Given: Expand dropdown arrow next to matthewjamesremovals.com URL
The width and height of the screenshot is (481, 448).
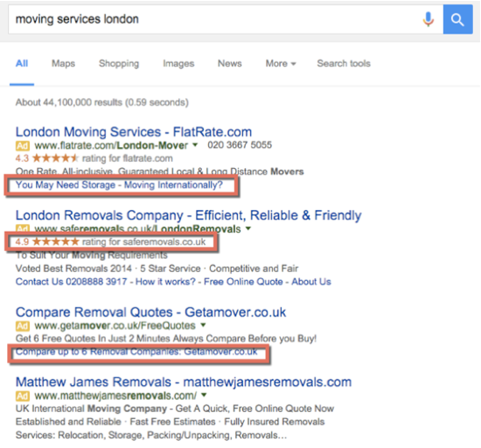Looking at the screenshot, I should (204, 395).
